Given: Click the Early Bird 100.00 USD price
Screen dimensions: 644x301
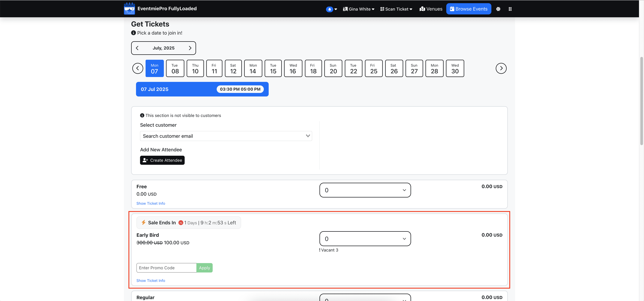Looking at the screenshot, I should [x=176, y=243].
